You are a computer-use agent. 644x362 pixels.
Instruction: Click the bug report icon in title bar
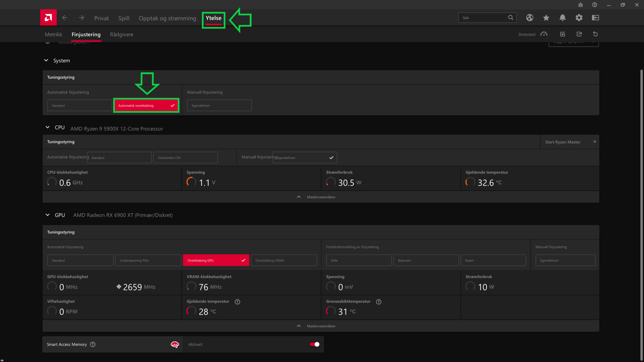coord(581,5)
